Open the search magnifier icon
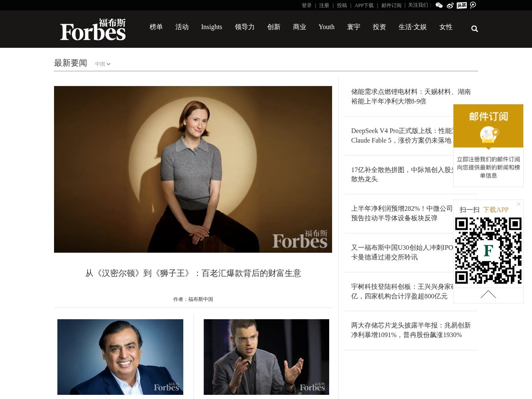The width and height of the screenshot is (532, 399). point(475,29)
